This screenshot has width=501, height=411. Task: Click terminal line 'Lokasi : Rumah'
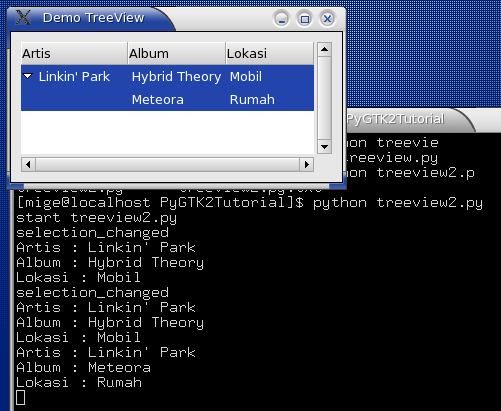tap(79, 383)
